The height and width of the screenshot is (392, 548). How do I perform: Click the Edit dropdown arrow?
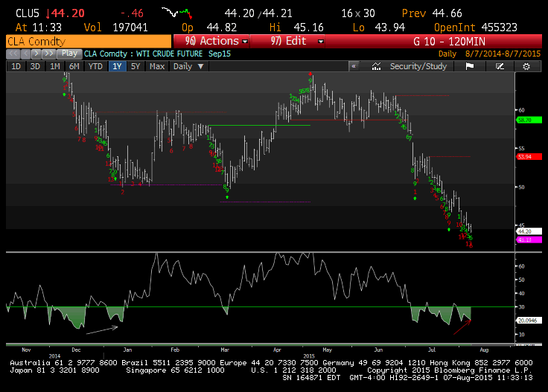(320, 42)
